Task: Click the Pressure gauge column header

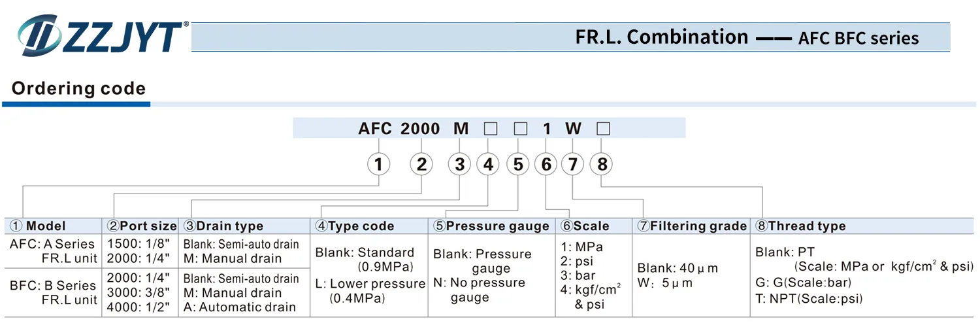Action: 491,226
